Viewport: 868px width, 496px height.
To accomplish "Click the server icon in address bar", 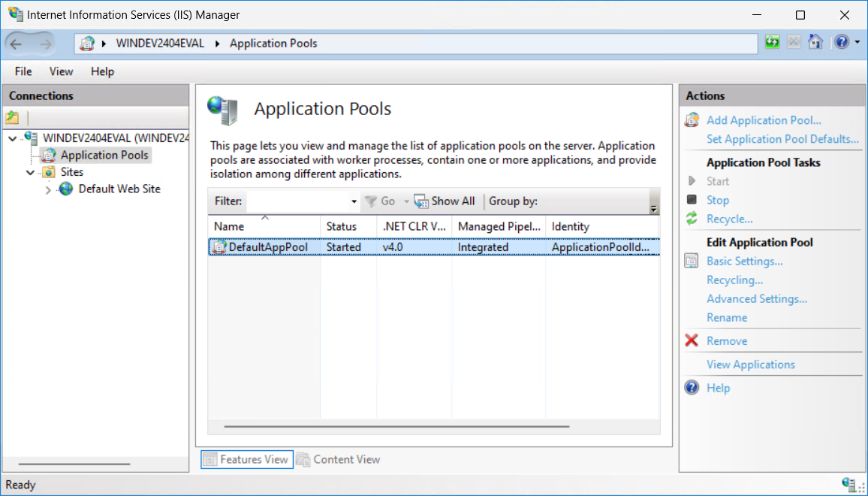I will point(87,44).
